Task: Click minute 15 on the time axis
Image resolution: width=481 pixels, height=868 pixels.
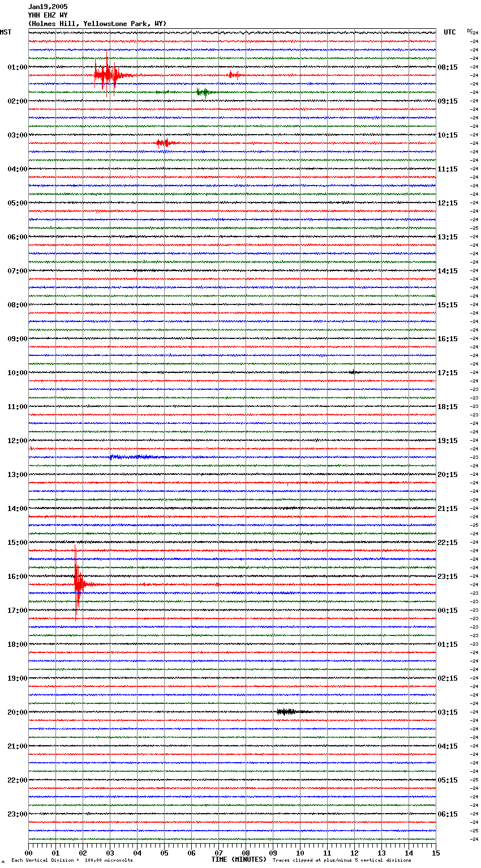Action: [436, 853]
